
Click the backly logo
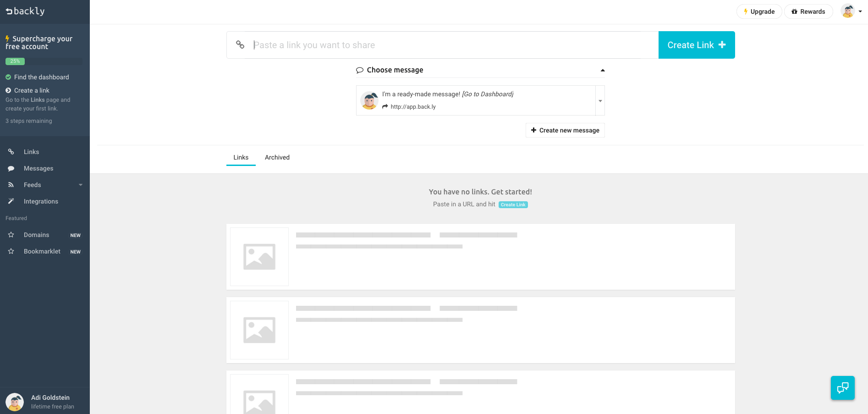click(x=25, y=11)
